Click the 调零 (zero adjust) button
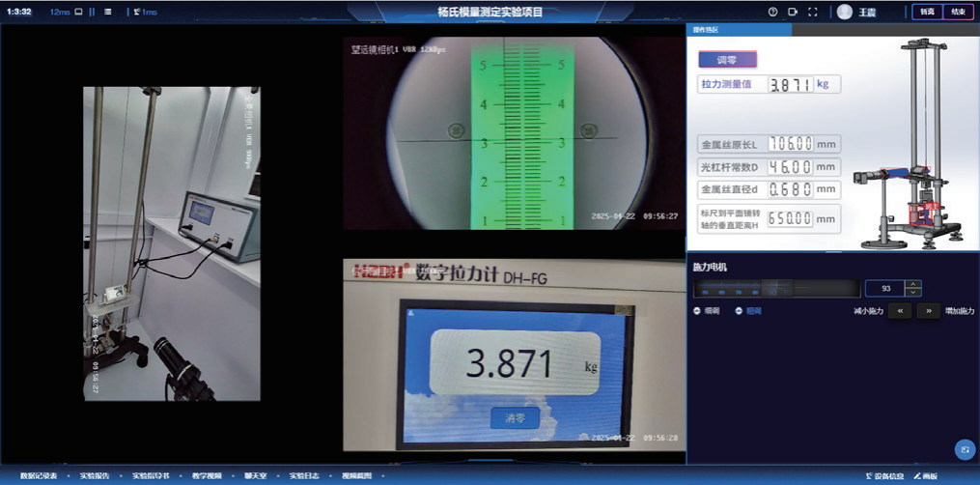 pyautogui.click(x=727, y=59)
